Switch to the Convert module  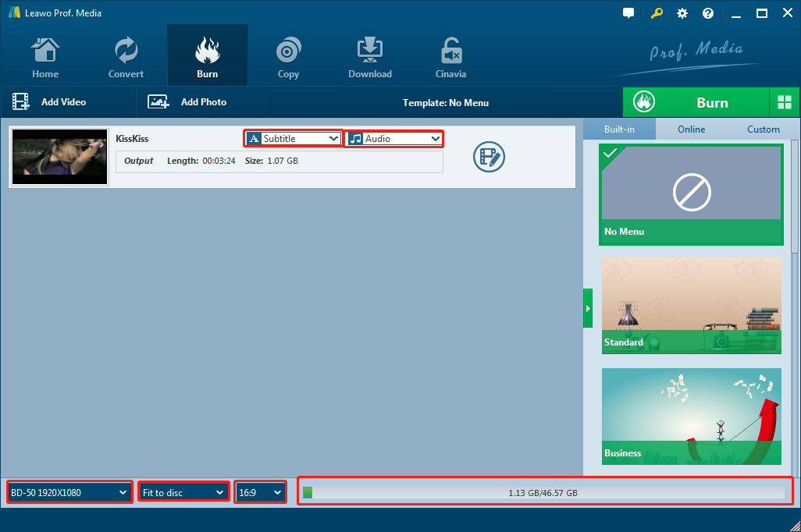126,58
